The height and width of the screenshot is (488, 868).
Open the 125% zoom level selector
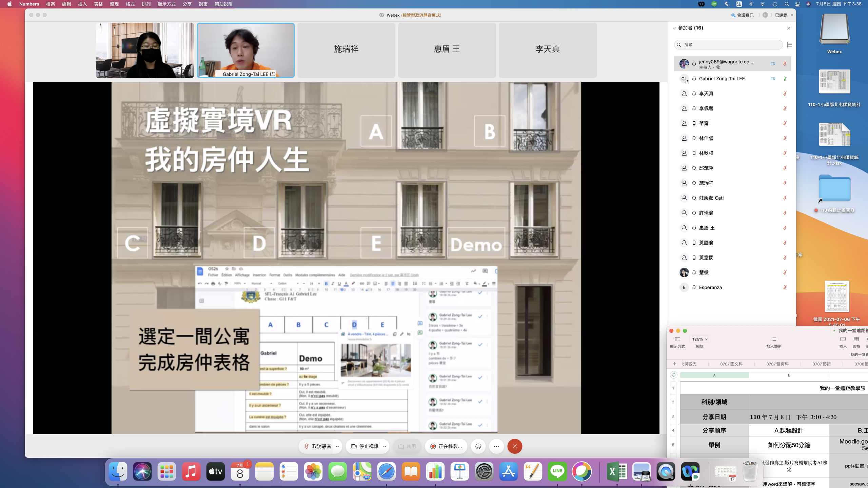point(700,339)
